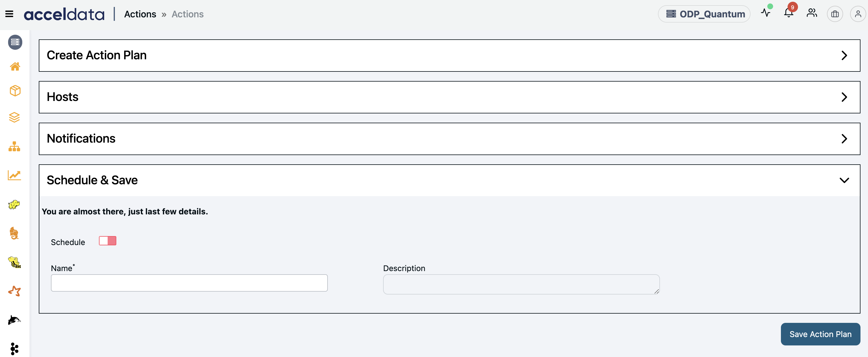Open the ODP_Quantum cluster selector
Viewport: 868px width, 357px height.
pyautogui.click(x=704, y=14)
